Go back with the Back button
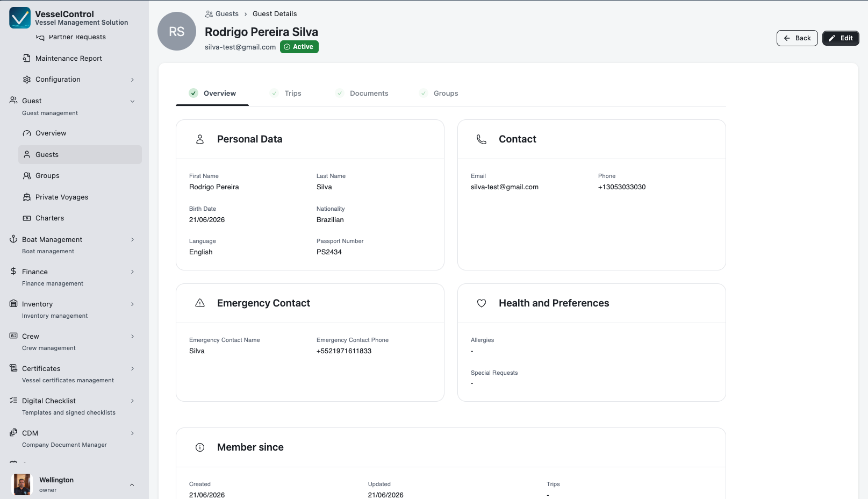Image resolution: width=868 pixels, height=499 pixels. point(797,38)
